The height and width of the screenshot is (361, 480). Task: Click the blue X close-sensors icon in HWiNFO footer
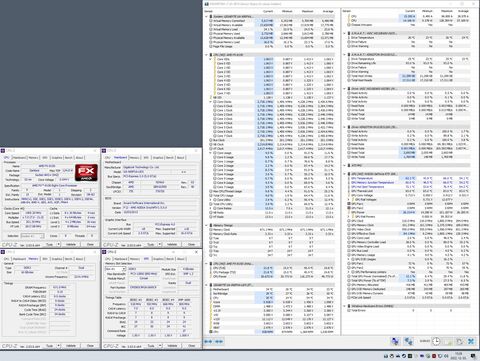point(471,341)
